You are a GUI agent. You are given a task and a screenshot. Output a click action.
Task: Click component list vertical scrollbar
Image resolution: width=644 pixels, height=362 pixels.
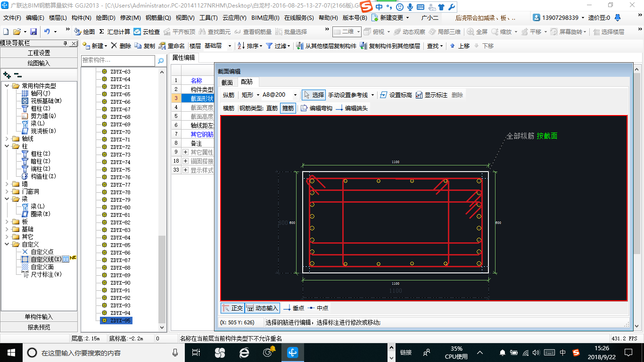(x=162, y=280)
